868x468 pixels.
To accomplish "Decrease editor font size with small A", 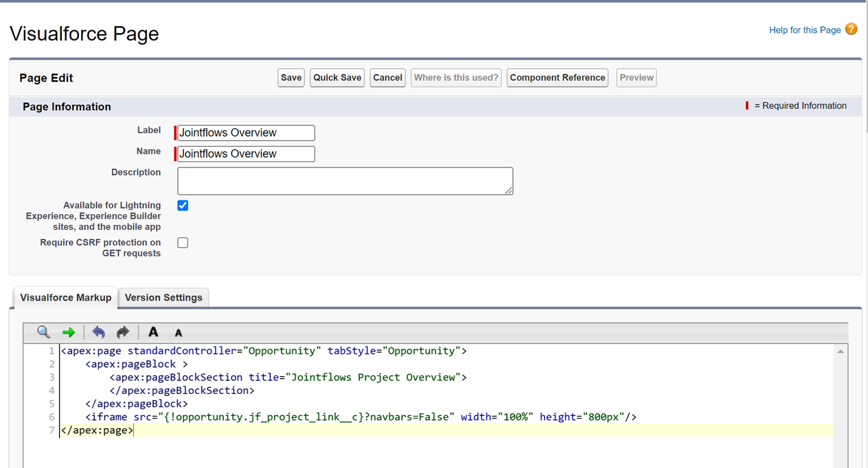I will (179, 333).
